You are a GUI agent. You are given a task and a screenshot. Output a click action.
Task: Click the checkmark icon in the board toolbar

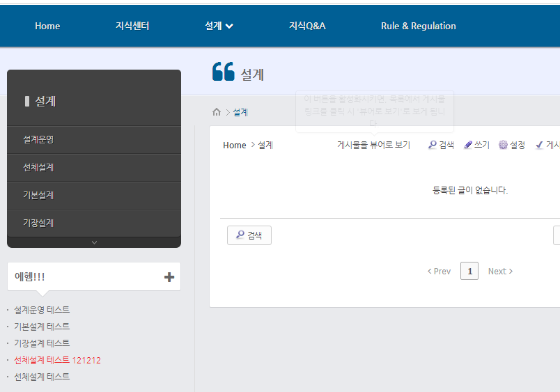click(539, 145)
